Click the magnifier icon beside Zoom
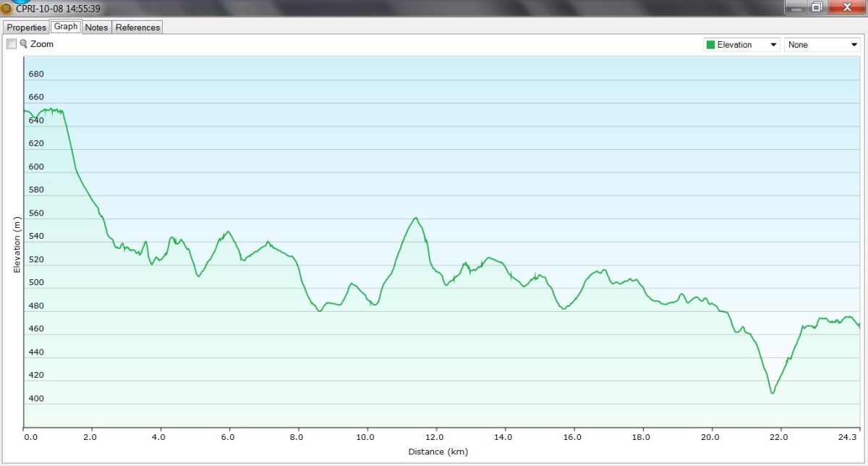The width and height of the screenshot is (868, 466). click(x=23, y=44)
